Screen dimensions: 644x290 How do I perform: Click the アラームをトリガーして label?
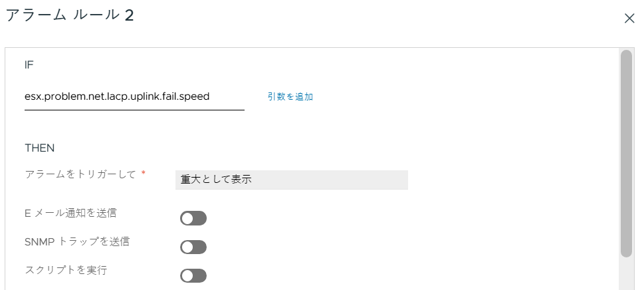80,174
